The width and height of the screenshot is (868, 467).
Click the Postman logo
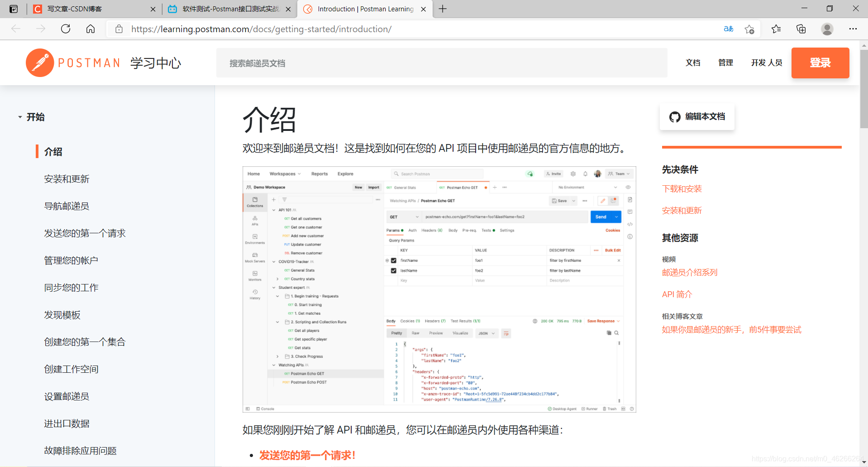tap(73, 63)
